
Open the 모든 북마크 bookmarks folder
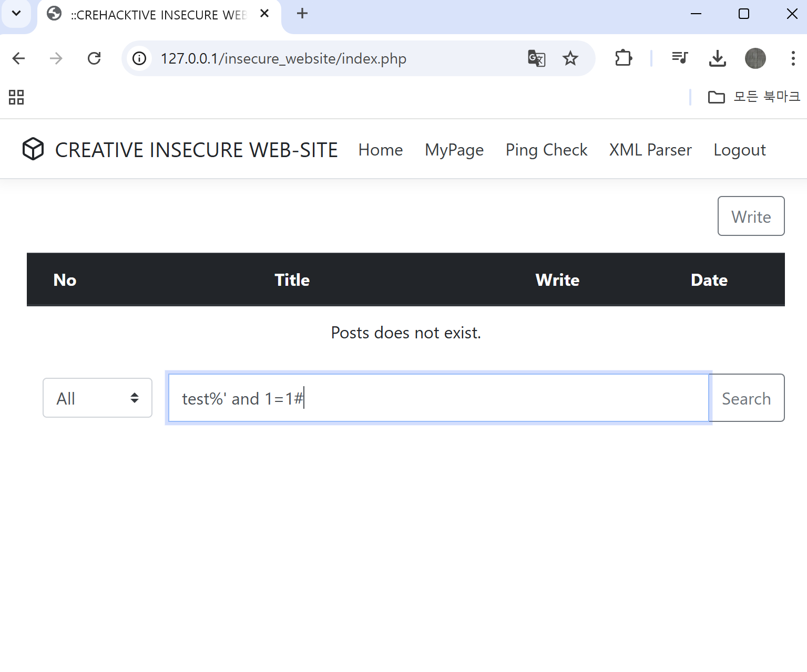click(x=754, y=97)
